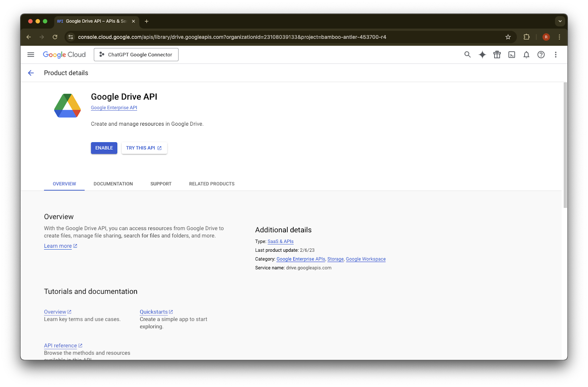Click the Additional details heading
Viewport: 588px width, 387px height.
(x=283, y=230)
